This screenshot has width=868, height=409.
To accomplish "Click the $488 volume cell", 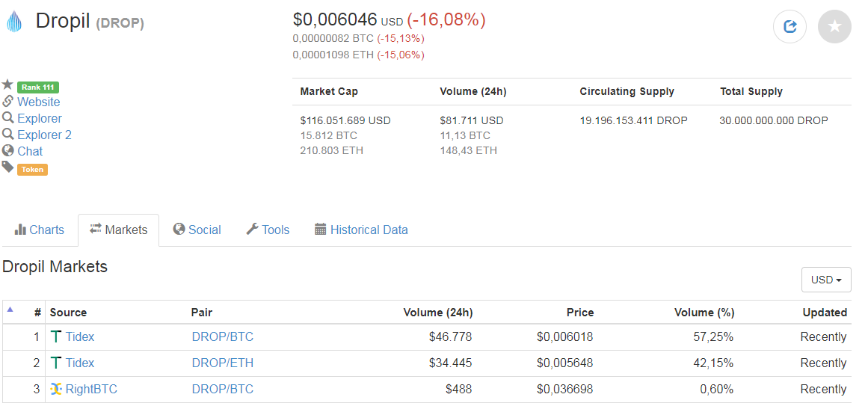I will pyautogui.click(x=459, y=389).
